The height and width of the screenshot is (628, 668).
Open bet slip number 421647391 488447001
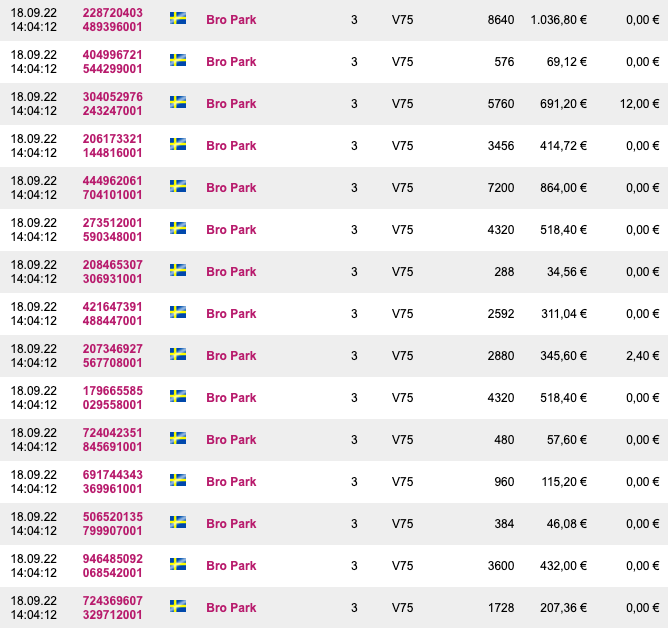point(112,314)
